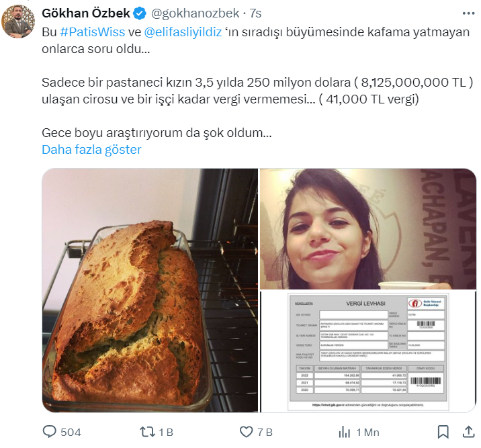Bookmark this tweet

(443, 432)
